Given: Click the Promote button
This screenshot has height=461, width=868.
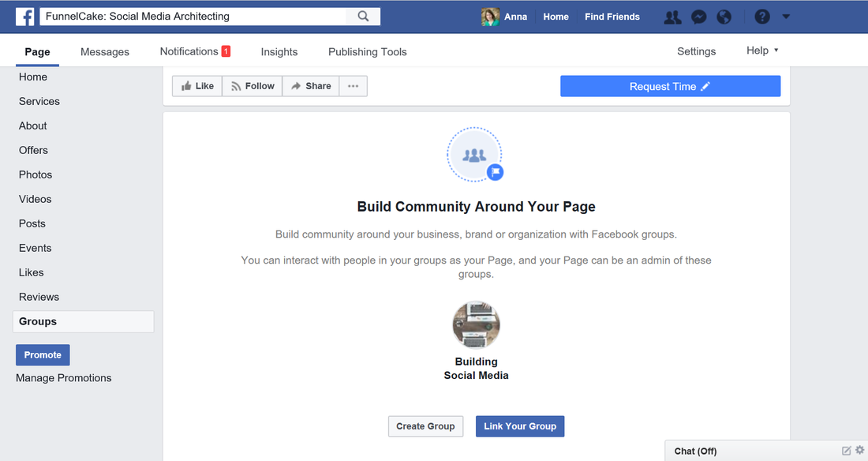Looking at the screenshot, I should (43, 354).
